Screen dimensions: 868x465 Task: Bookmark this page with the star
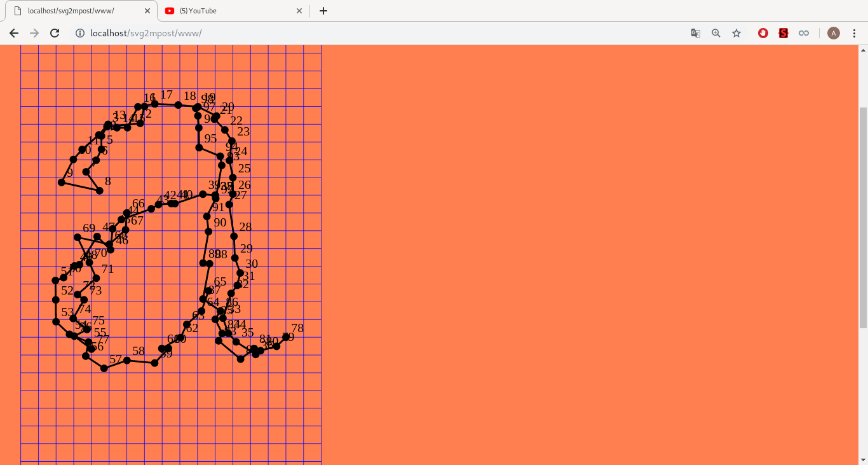pyautogui.click(x=736, y=33)
